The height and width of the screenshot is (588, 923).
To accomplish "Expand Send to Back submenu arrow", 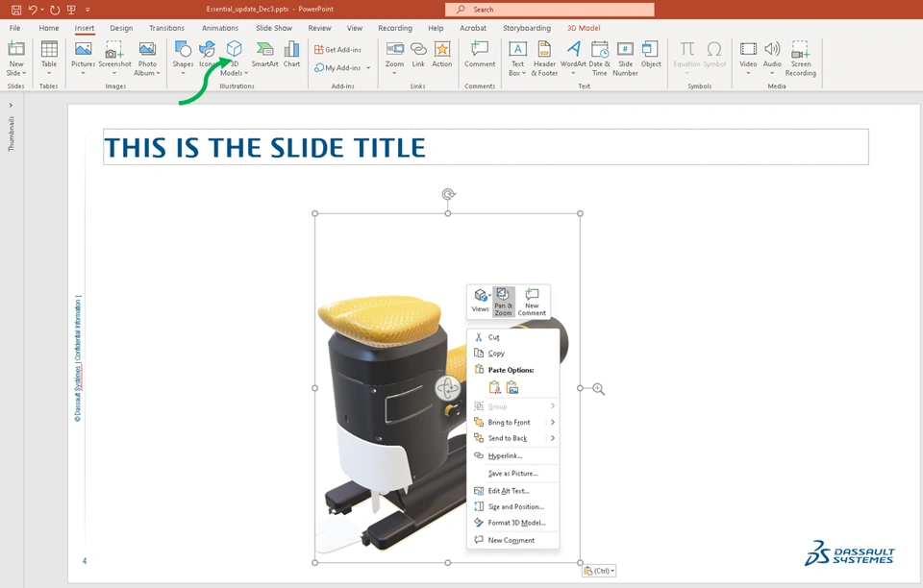I will 552,438.
